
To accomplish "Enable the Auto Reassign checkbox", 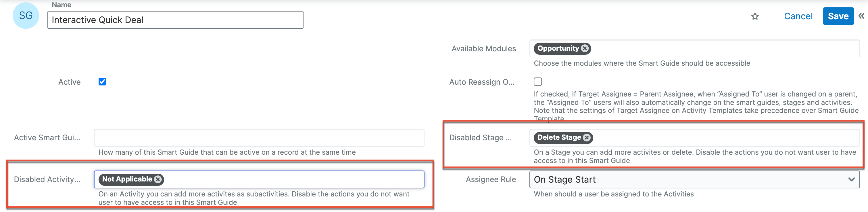I will 538,81.
